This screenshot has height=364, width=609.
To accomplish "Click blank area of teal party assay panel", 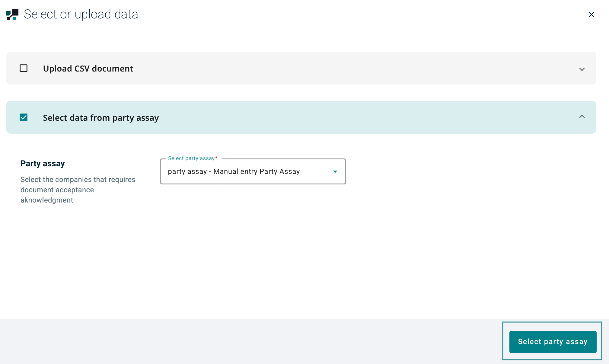I will (332, 117).
